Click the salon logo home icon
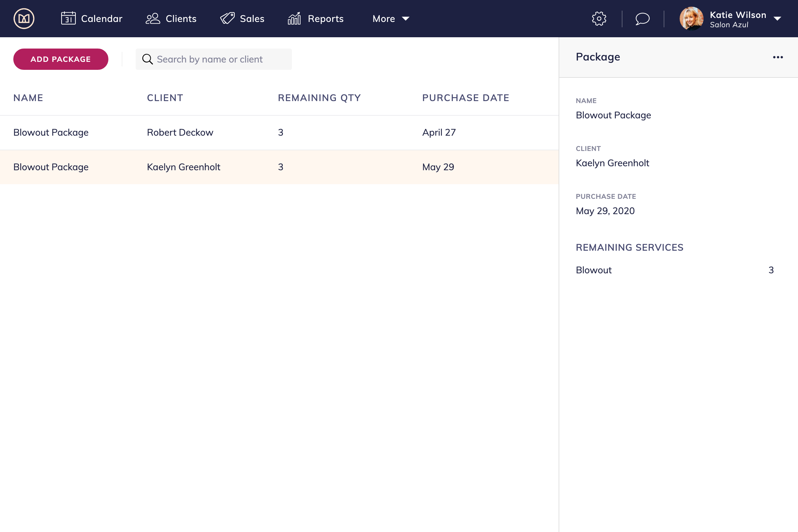This screenshot has width=798, height=532. coord(24,19)
